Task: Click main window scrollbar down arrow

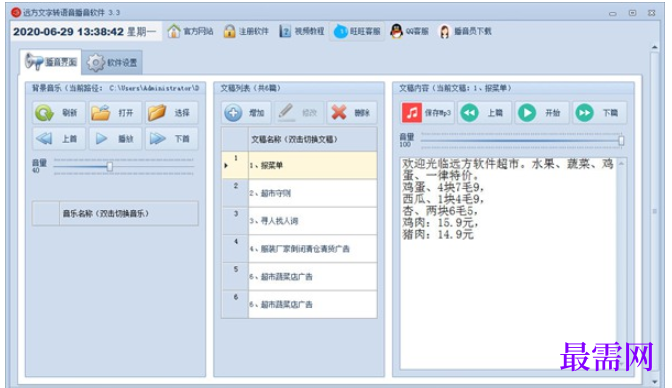Action: coord(654,381)
